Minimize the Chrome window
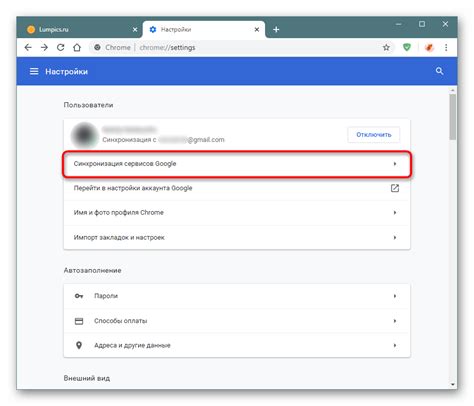 tap(398, 24)
